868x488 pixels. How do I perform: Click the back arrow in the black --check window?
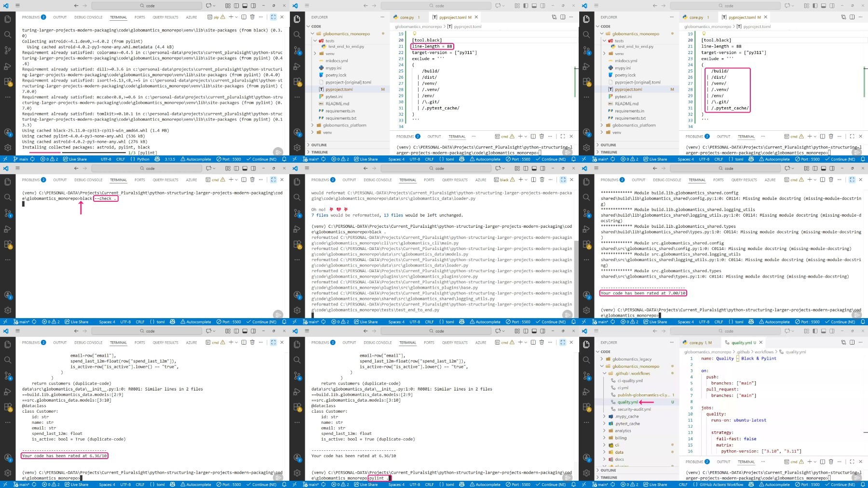[x=76, y=168]
